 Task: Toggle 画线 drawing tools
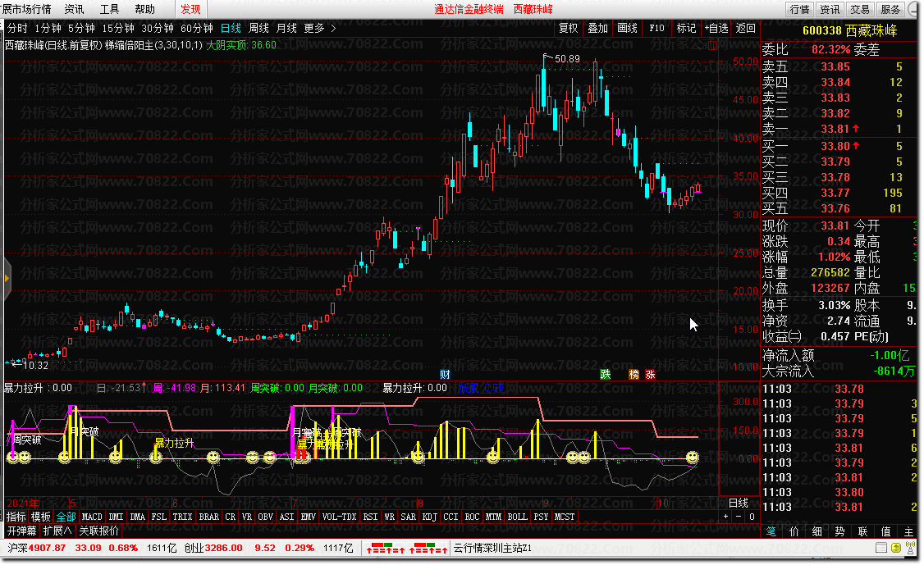(627, 28)
